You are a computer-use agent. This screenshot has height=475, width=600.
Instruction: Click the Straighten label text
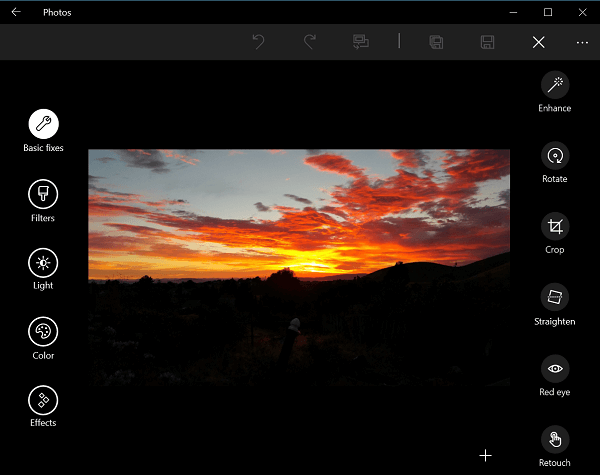tap(554, 322)
